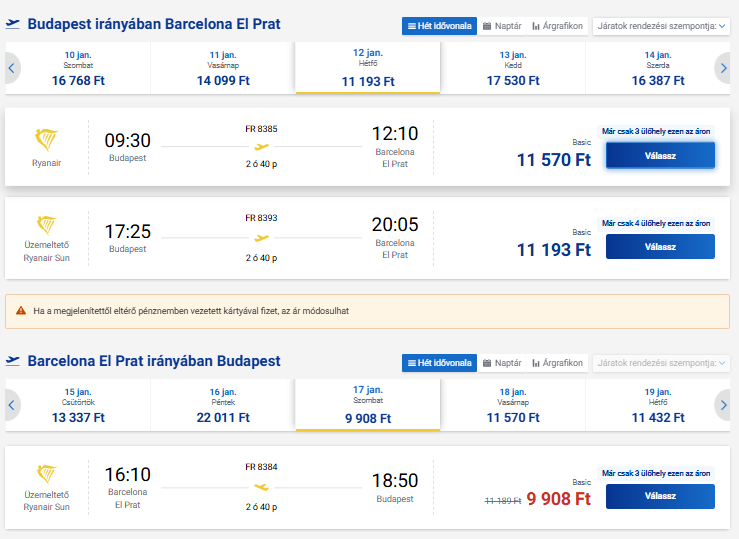This screenshot has height=539, width=739.
Task: Pick 18 jan. Vasárnap return date
Action: tap(512, 405)
